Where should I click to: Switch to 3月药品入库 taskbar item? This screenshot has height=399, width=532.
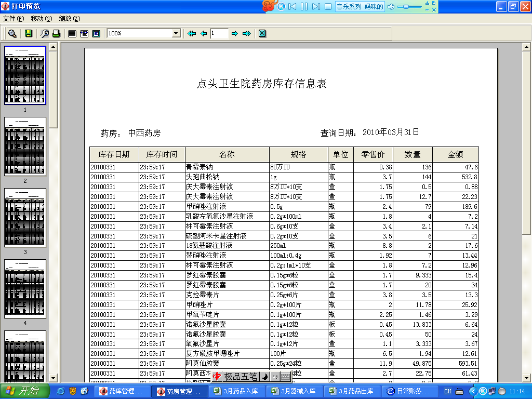(x=237, y=391)
